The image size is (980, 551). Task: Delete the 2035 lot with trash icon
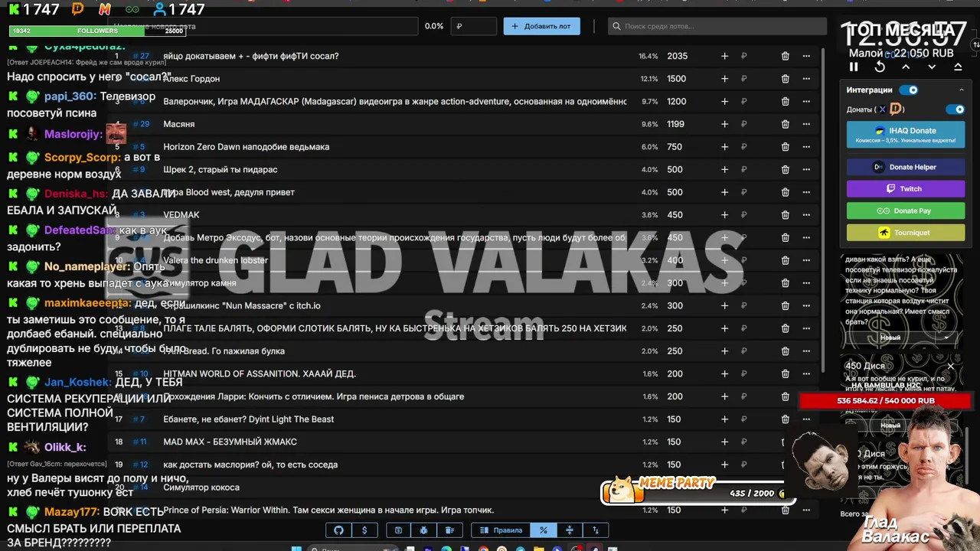coord(785,56)
